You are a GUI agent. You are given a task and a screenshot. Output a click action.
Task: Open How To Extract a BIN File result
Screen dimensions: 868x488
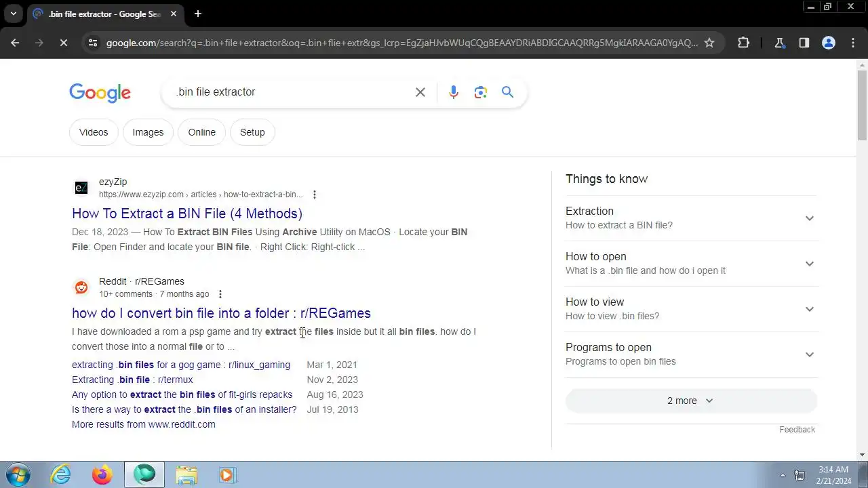pos(187,213)
